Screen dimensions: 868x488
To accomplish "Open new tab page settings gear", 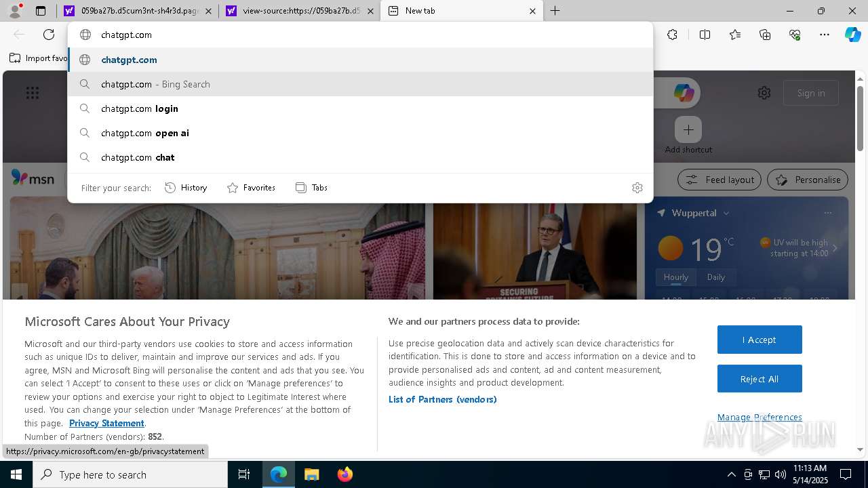I will [x=764, y=93].
